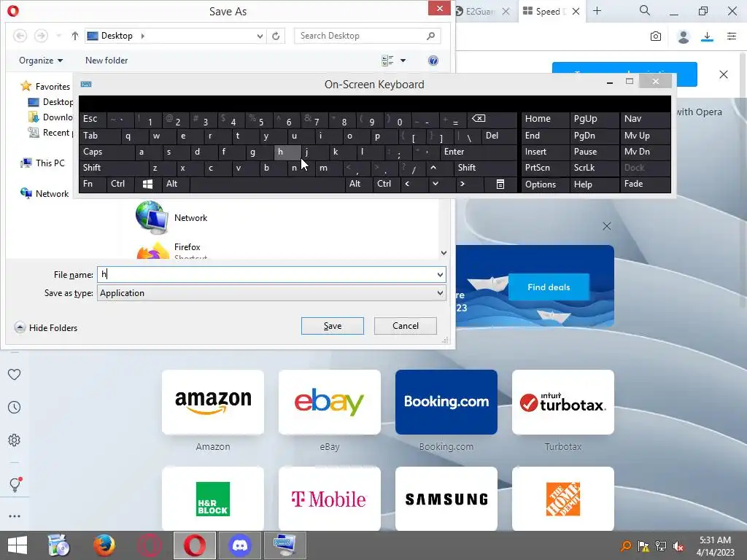Open Opera snapshot camera icon

tap(656, 36)
